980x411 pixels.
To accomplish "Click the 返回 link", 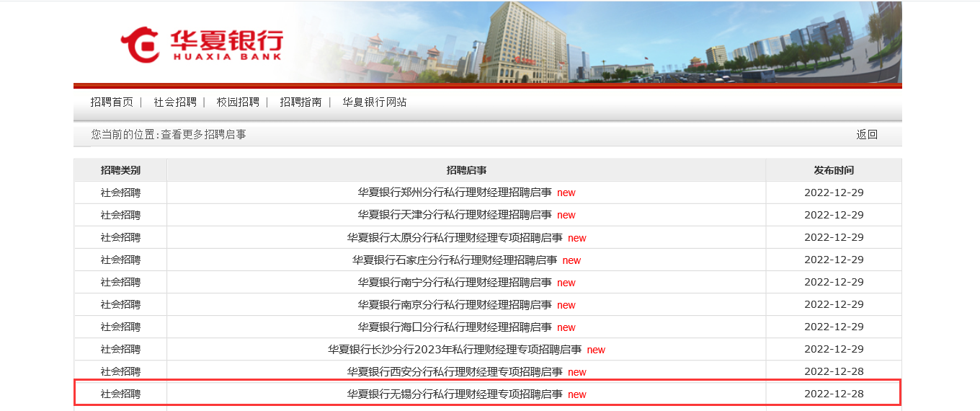I will [x=867, y=134].
